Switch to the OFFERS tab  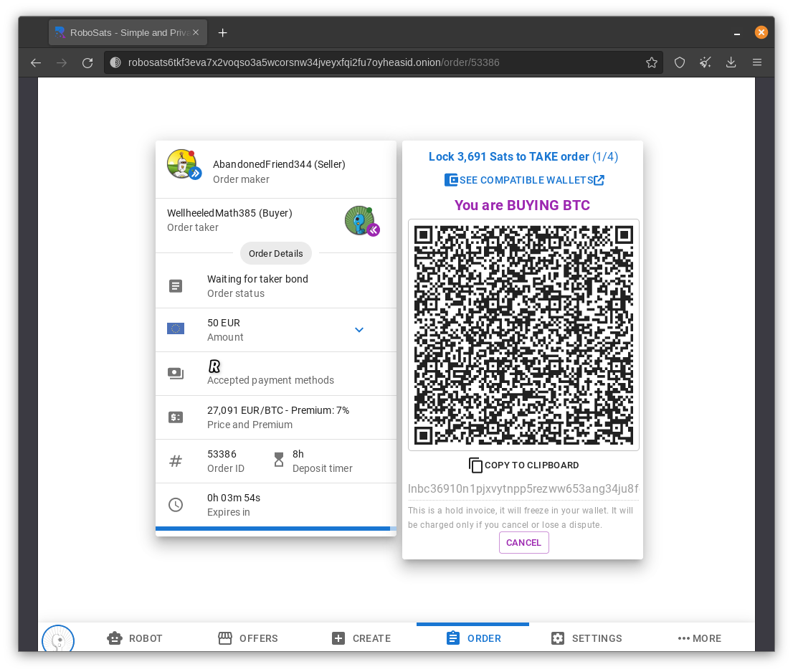coord(248,638)
